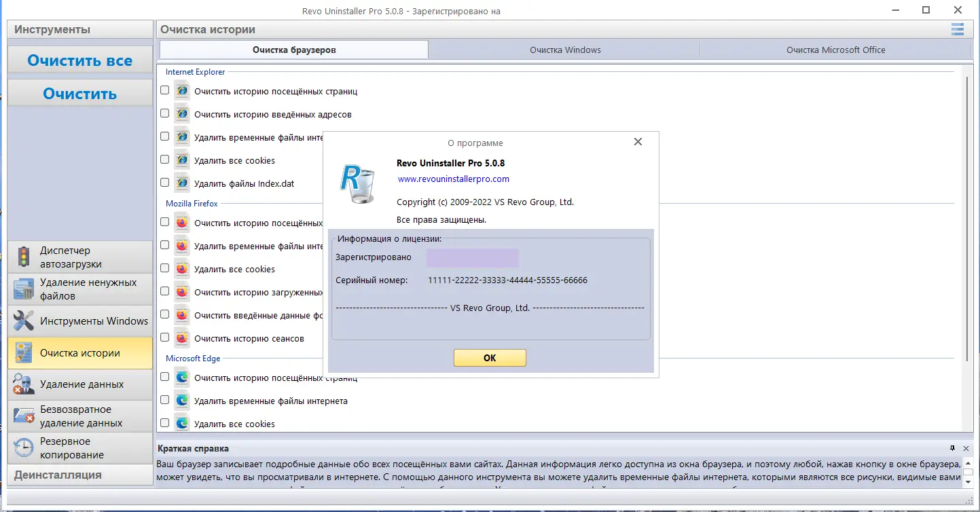
Task: Click the IE icon beside 'Очистить историю введённых адресов'
Action: [181, 113]
